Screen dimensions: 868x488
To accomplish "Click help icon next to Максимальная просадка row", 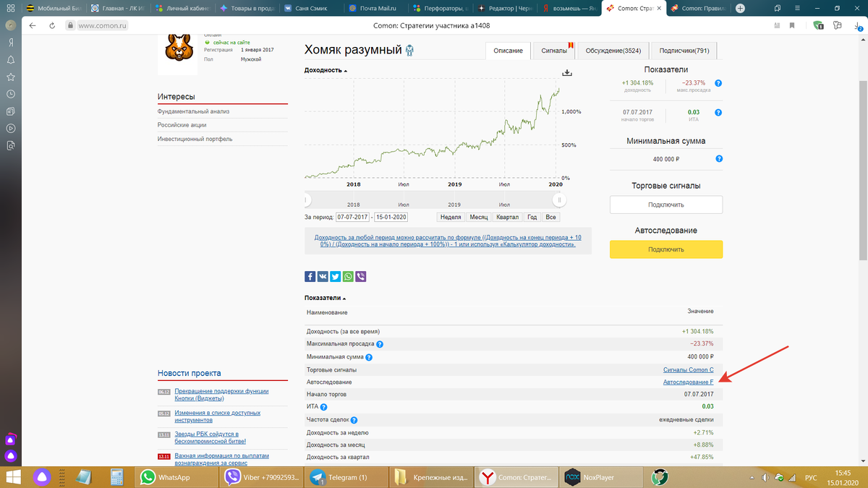I will [380, 344].
